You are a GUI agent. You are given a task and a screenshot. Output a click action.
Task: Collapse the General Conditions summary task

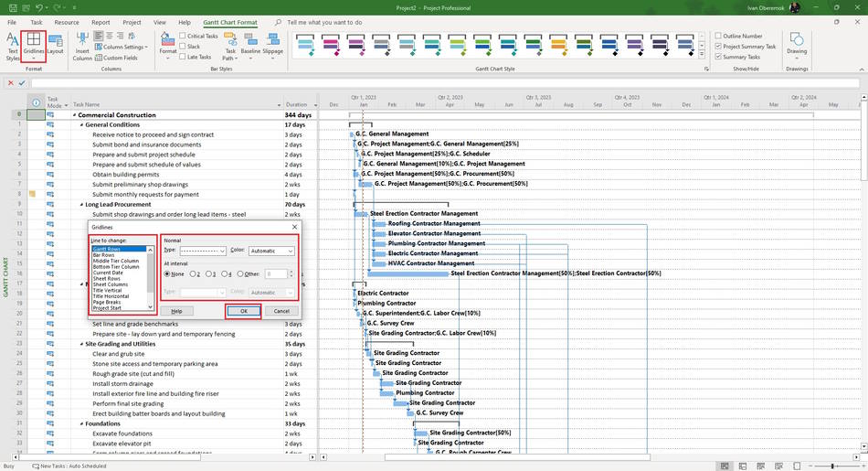point(82,125)
